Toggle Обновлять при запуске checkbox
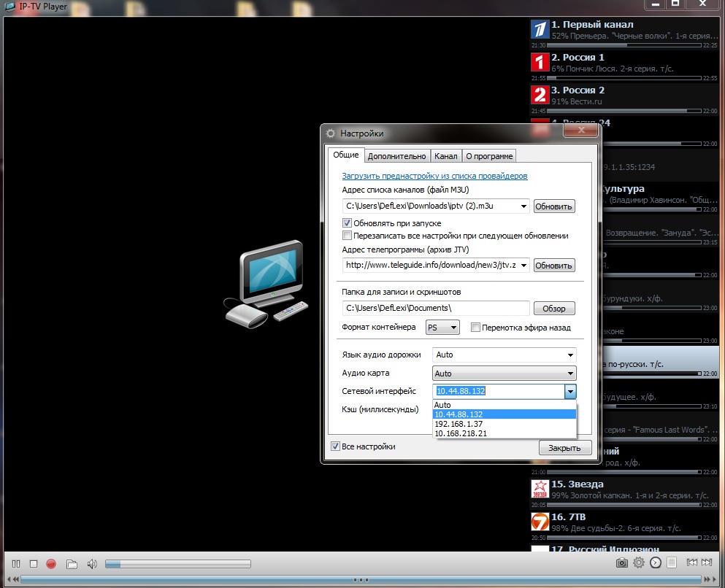This screenshot has width=725, height=588. pyautogui.click(x=347, y=223)
